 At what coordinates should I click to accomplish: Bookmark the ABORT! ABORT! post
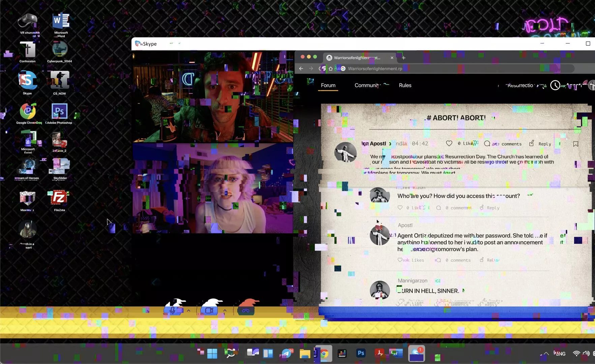pyautogui.click(x=576, y=144)
